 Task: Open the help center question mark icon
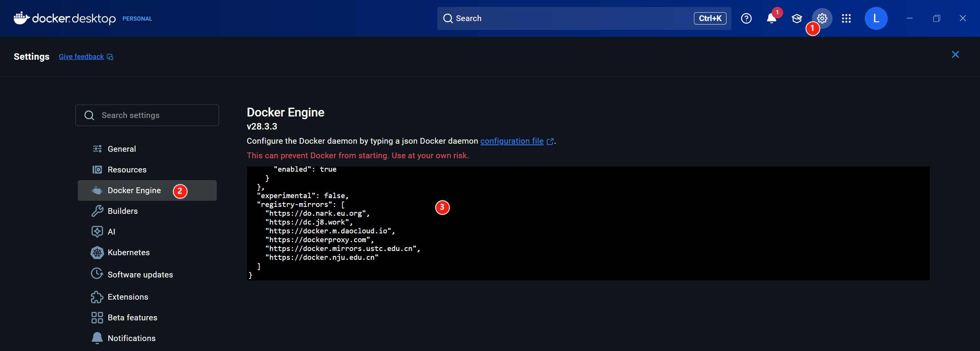(x=746, y=18)
